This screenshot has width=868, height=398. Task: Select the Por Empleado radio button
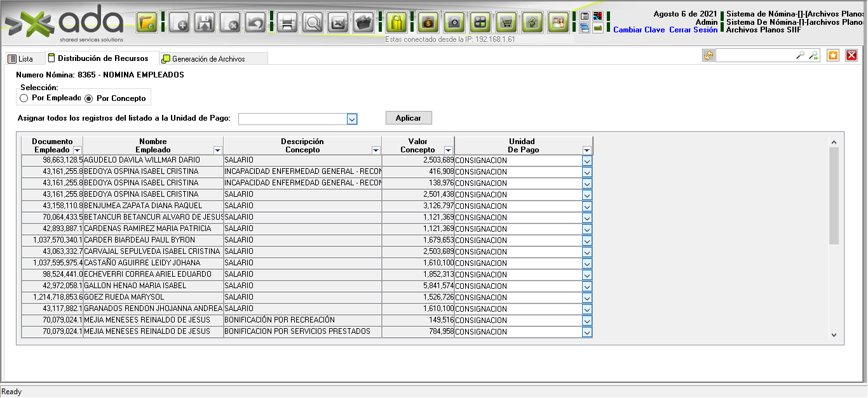pyautogui.click(x=24, y=98)
